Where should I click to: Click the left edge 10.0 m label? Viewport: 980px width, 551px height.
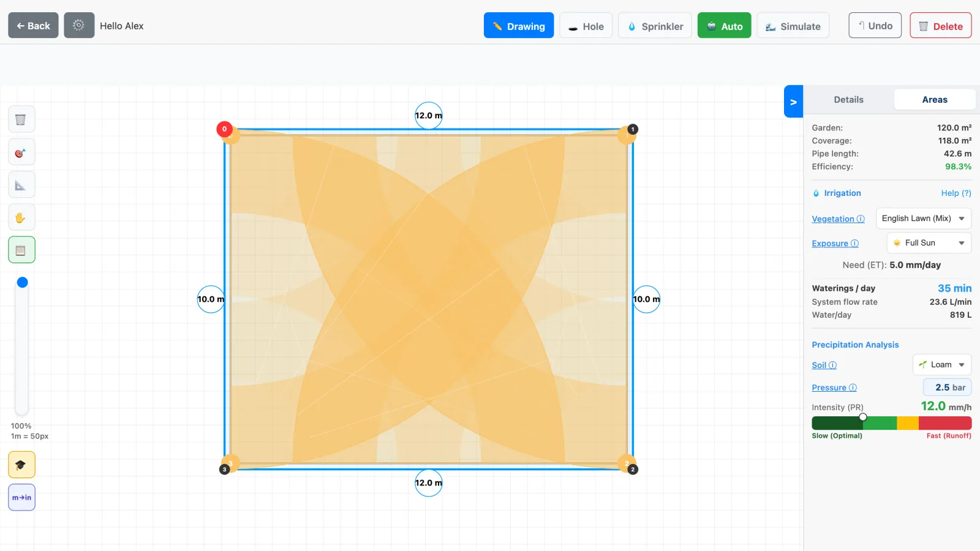[x=211, y=299]
